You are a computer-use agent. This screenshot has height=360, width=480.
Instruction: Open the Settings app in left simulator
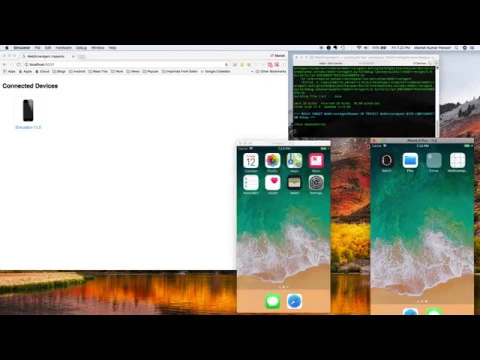[x=316, y=183]
